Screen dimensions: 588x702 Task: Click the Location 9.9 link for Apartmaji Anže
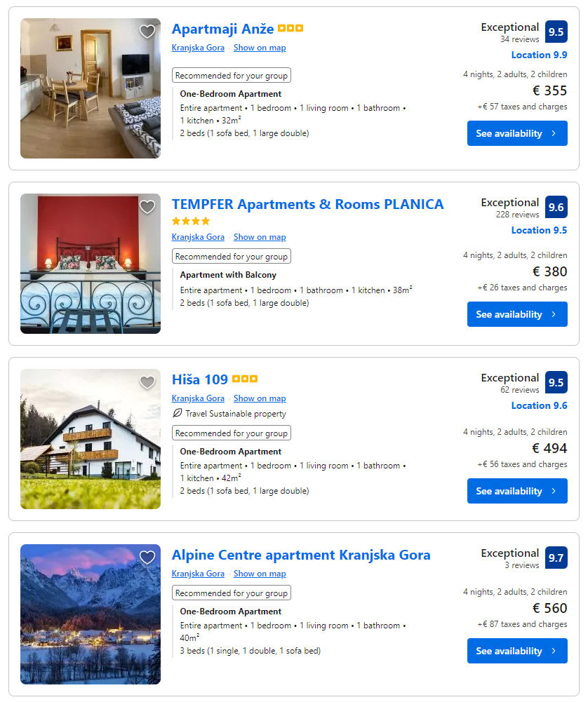tap(539, 55)
